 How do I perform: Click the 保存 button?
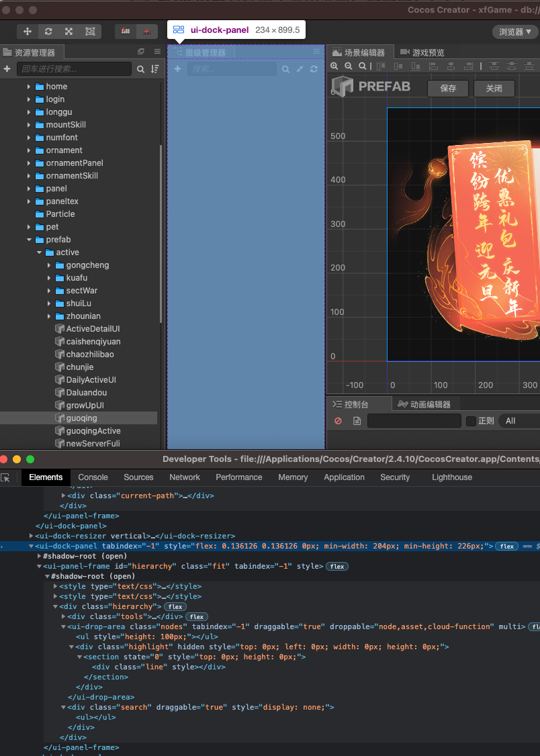tap(448, 89)
